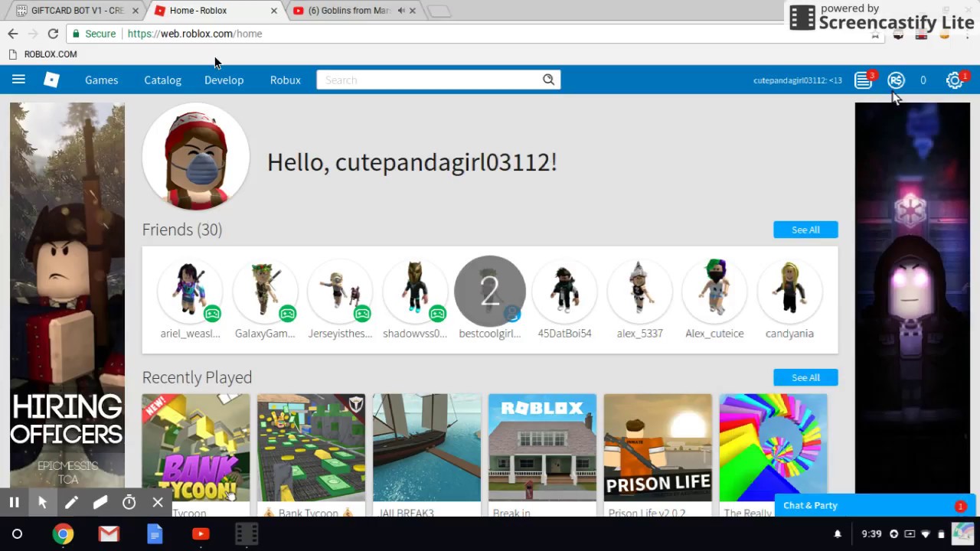This screenshot has height=551, width=980.
Task: Select the Screencastify eraser tool
Action: click(100, 503)
